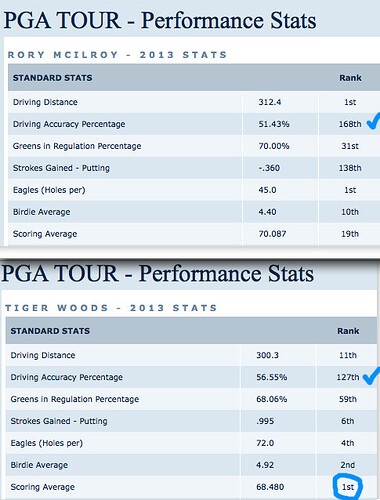The width and height of the screenshot is (380, 500).
Task: Click the top Standard Stats header
Action: point(52,78)
